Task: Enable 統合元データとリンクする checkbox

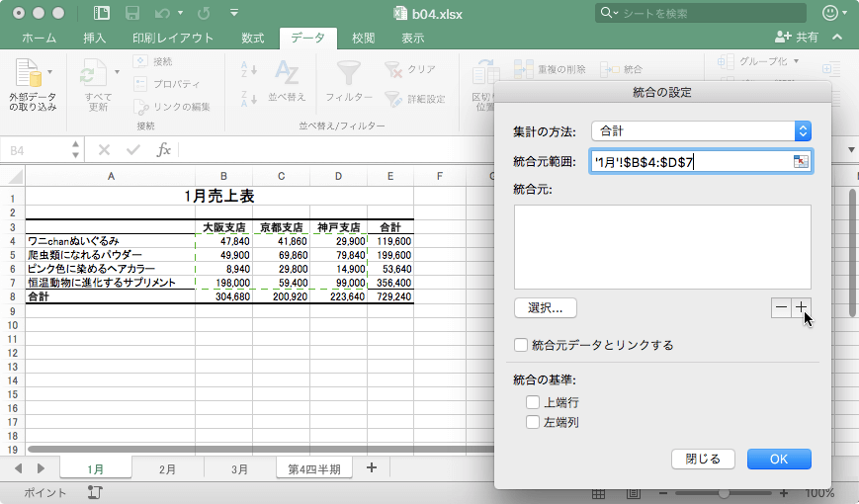Action: (x=520, y=345)
